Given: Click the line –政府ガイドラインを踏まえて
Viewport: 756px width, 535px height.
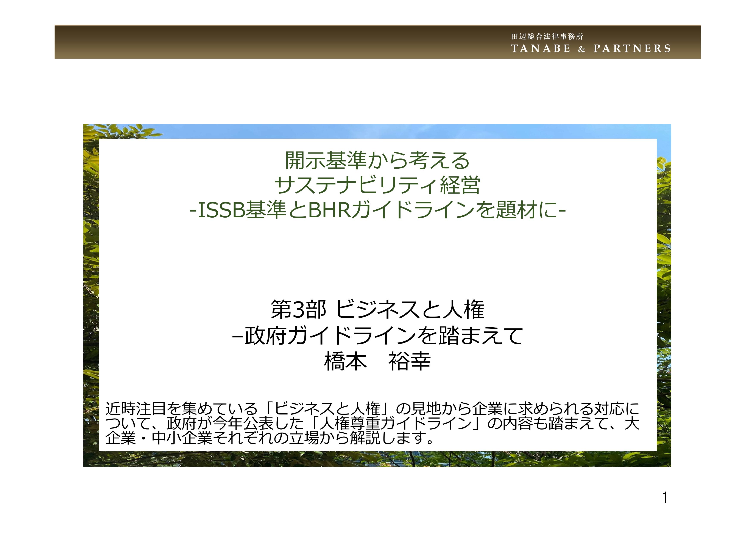Looking at the screenshot, I should (377, 336).
